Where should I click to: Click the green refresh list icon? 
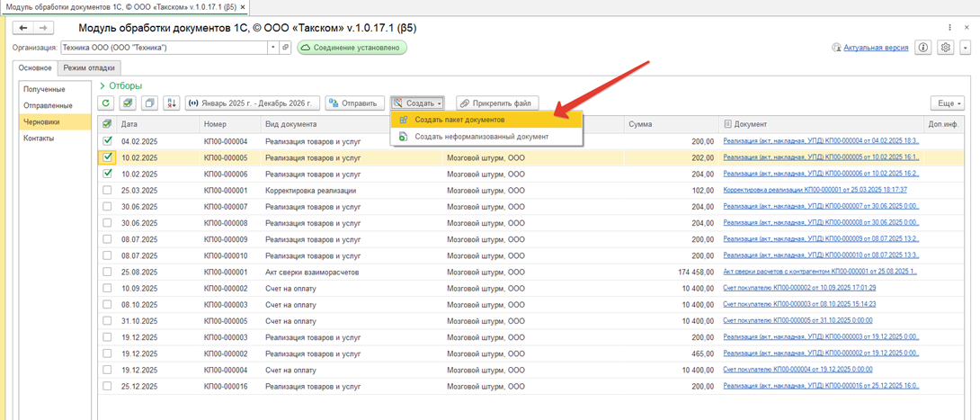pyautogui.click(x=106, y=103)
